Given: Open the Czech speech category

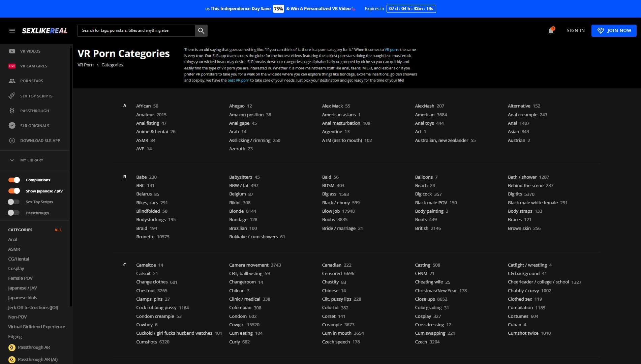Looking at the screenshot, I should 341,342.
